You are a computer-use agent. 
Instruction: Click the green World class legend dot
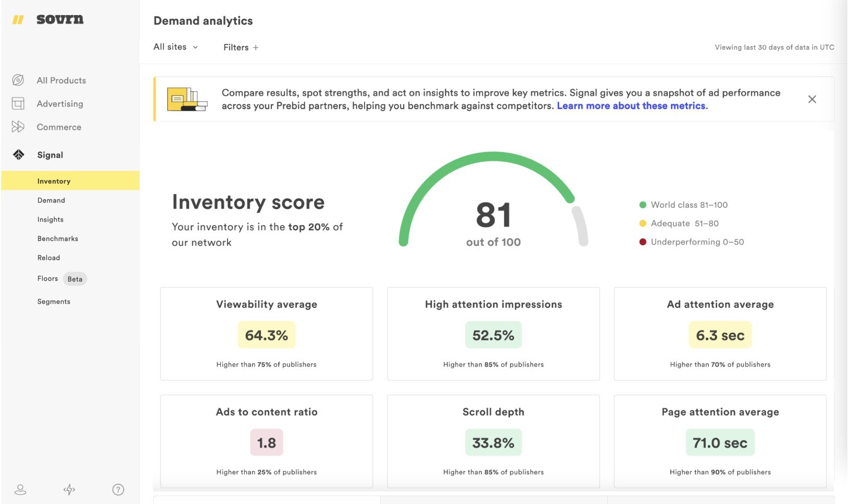coord(643,205)
